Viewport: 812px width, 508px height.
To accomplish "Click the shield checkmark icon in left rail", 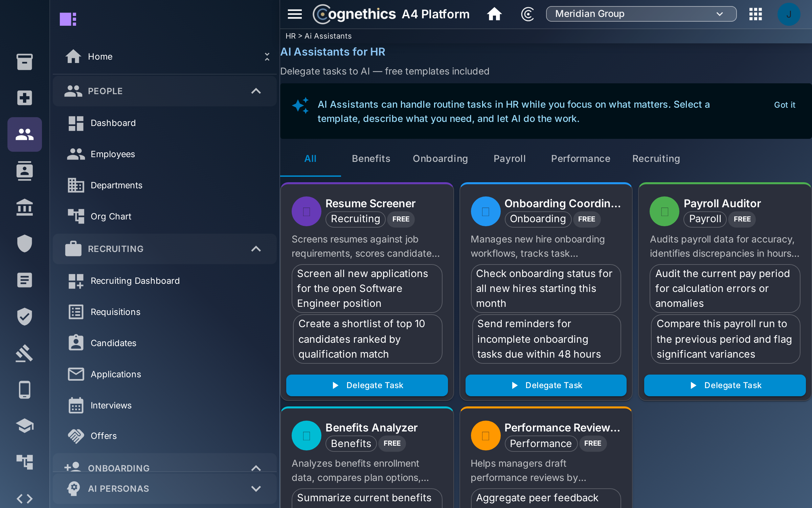I will tap(25, 316).
